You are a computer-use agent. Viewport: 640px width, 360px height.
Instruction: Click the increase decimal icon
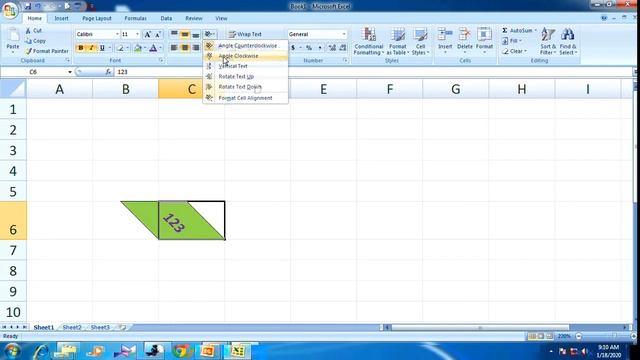[332, 48]
